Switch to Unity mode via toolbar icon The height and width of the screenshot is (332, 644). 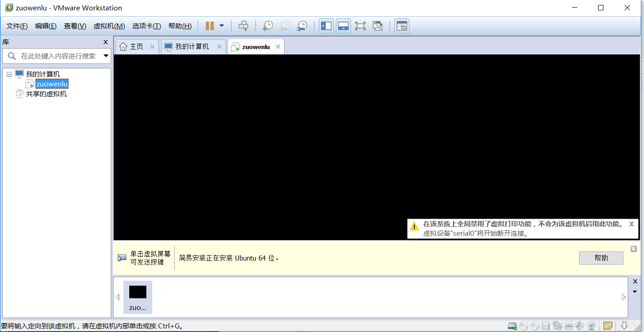tap(377, 26)
